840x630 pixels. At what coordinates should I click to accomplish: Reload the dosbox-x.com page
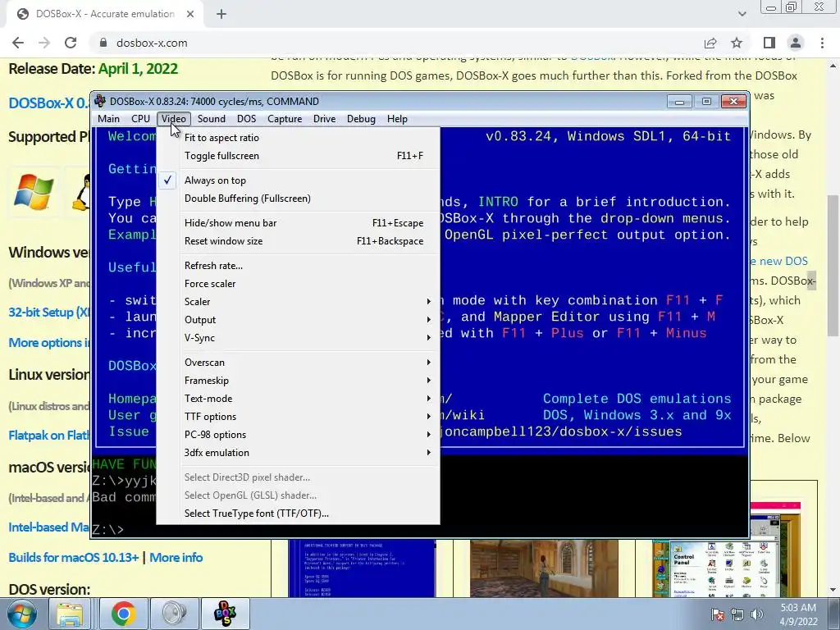(71, 43)
